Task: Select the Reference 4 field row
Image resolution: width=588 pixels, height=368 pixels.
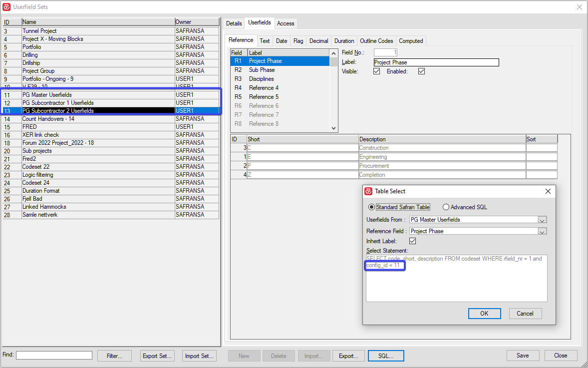Action: pyautogui.click(x=280, y=88)
